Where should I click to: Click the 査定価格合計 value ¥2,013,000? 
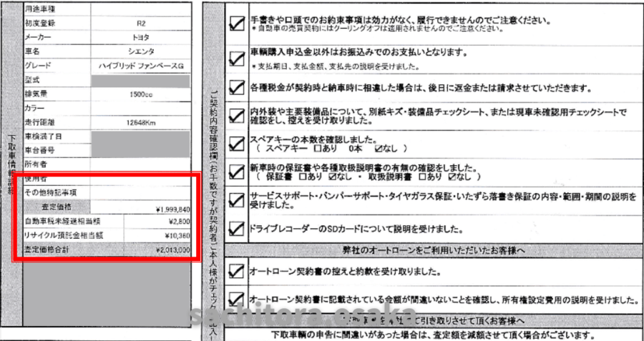(x=172, y=250)
